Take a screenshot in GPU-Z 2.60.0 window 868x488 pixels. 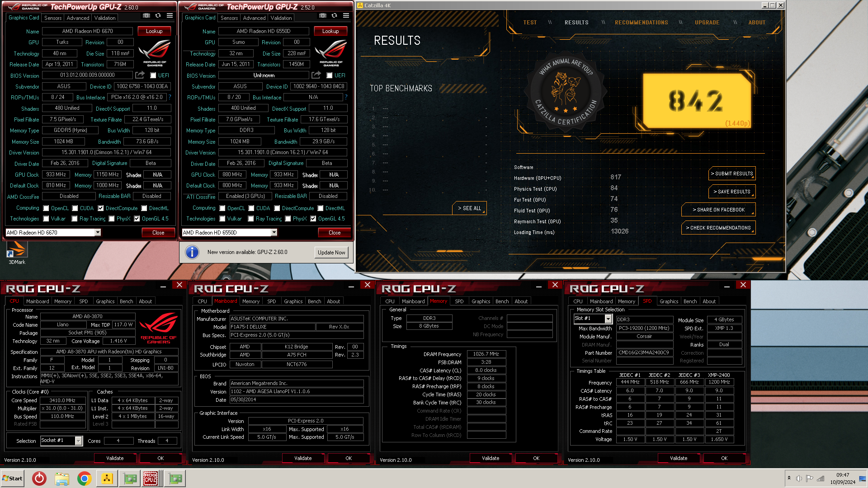click(x=146, y=16)
